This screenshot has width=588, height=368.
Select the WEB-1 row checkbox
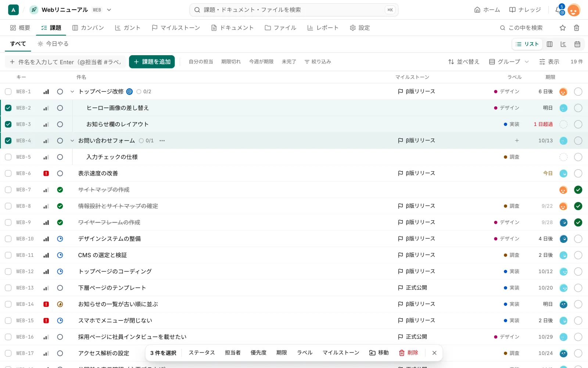(8, 92)
